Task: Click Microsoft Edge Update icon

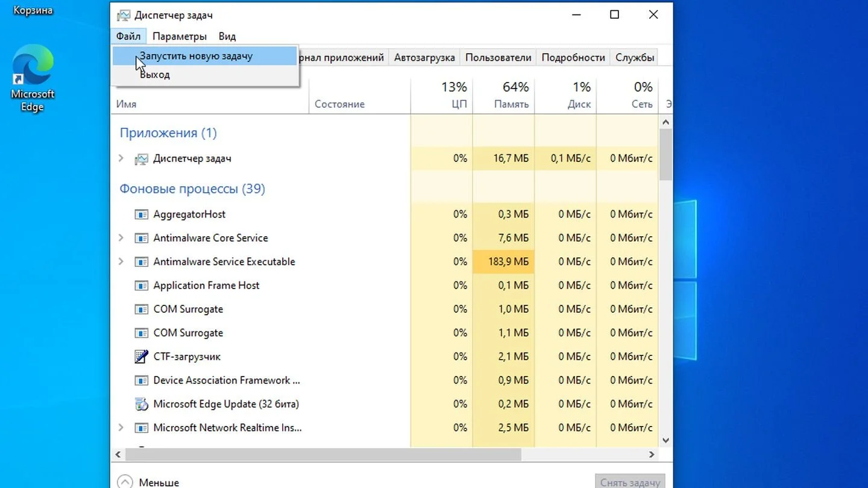Action: pos(141,404)
